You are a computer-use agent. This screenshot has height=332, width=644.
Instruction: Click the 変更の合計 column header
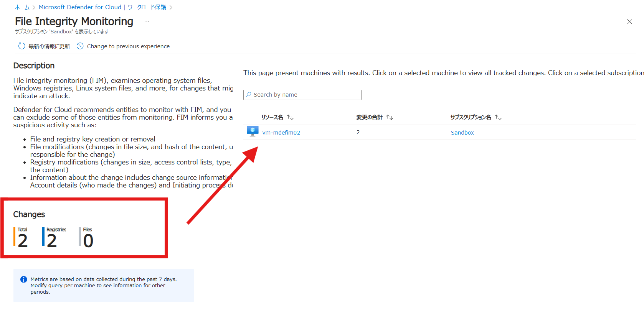coord(370,117)
